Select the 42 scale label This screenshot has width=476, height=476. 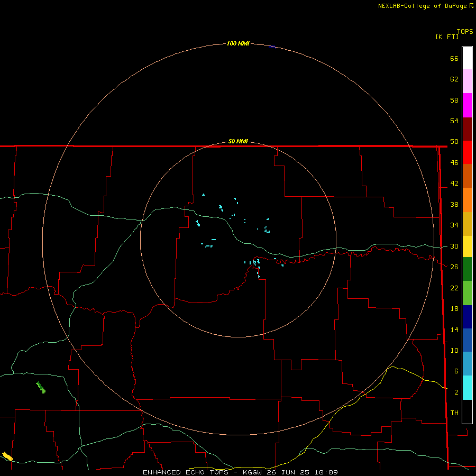click(454, 184)
